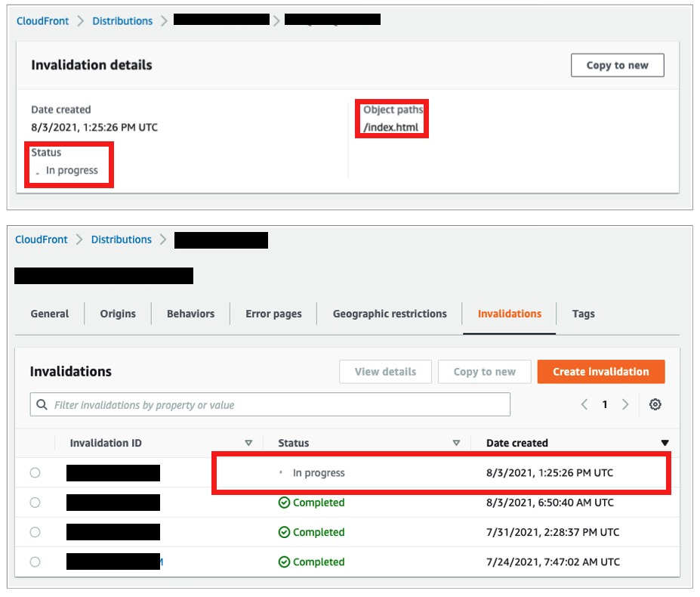Click the /index.html object path
Image resolution: width=700 pixels, height=597 pixels.
coord(390,128)
